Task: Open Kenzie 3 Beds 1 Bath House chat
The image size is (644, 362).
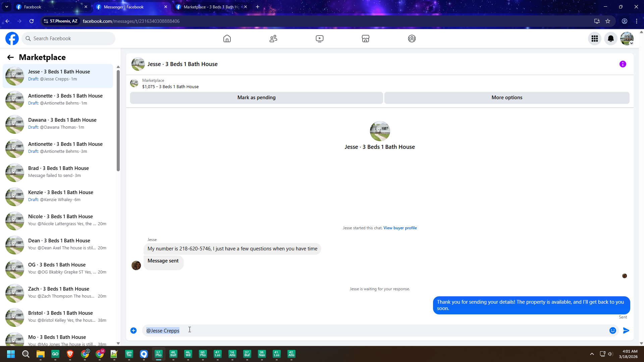Action: (58, 197)
